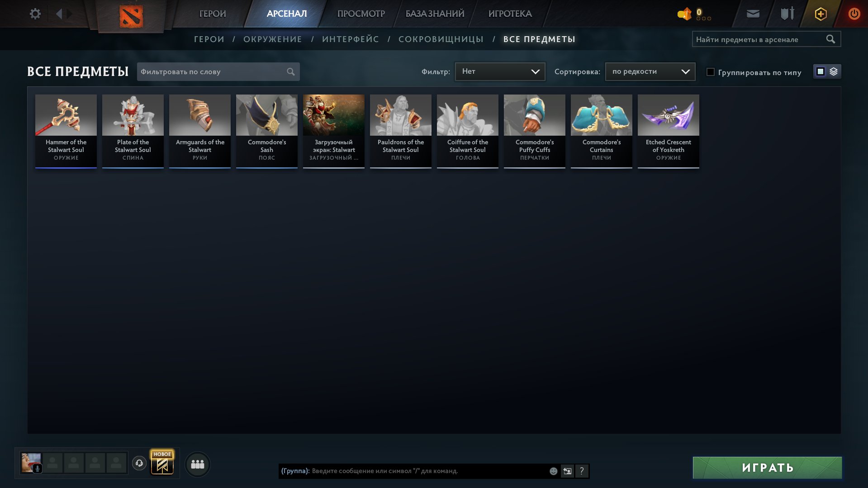Open the Сортировка dropdown по редкости
Image resolution: width=868 pixels, height=488 pixels.
click(650, 71)
